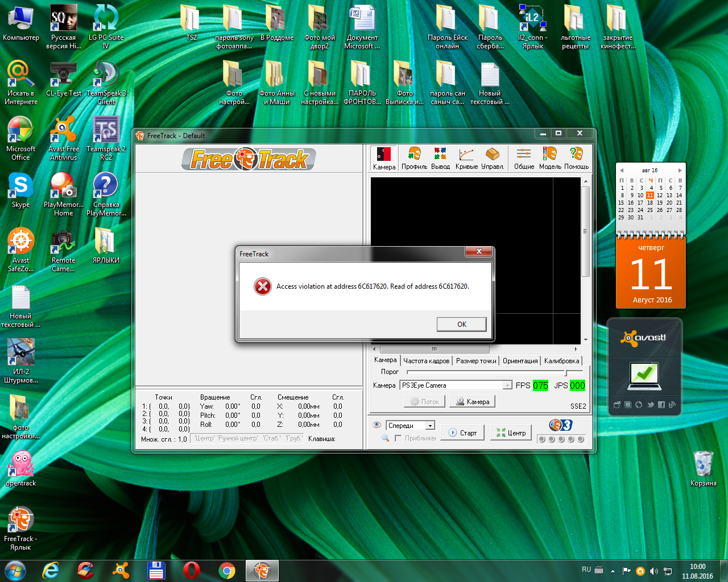Image resolution: width=728 pixels, height=582 pixels.
Task: Open Internet Explorer from the taskbar
Action: 51,570
